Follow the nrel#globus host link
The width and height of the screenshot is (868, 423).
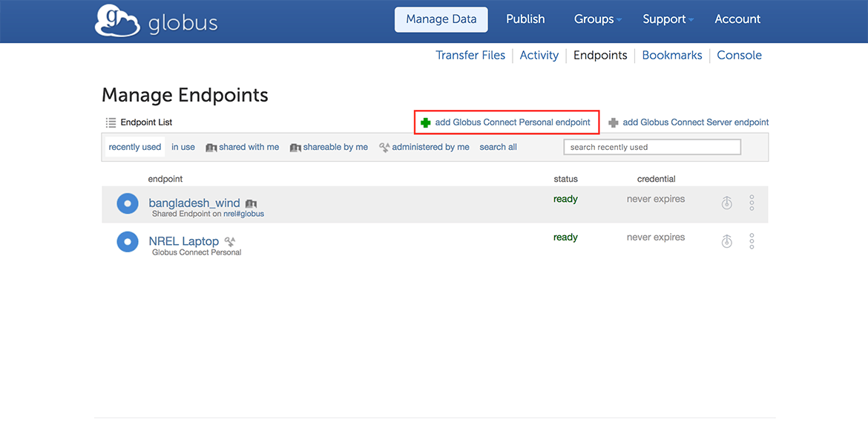click(x=243, y=214)
